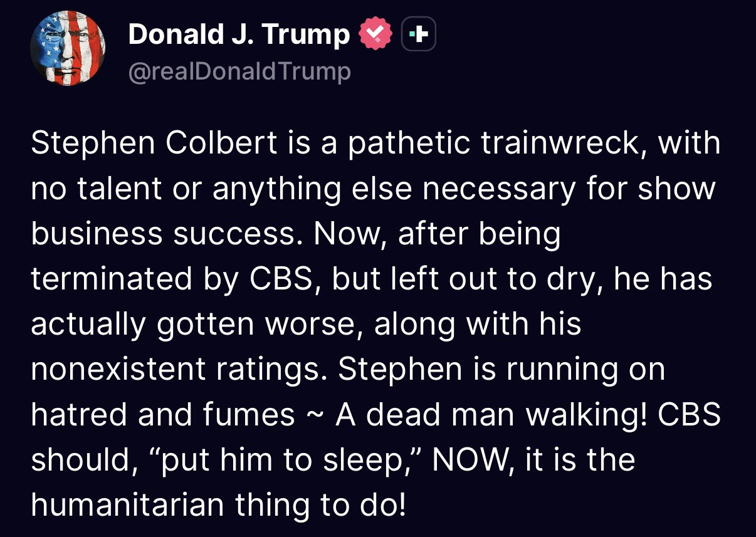Click the @realDonaldTrump handle
This screenshot has height=537, width=756.
pos(239,72)
